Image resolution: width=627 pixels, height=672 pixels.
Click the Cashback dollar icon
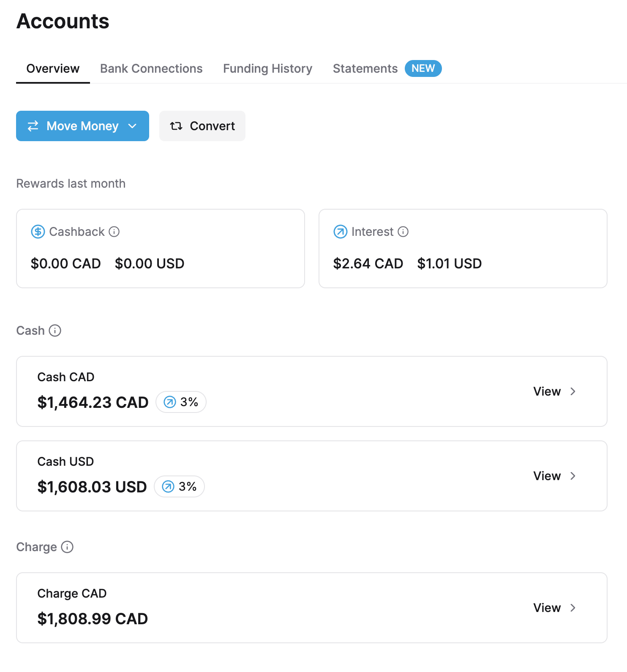click(x=38, y=232)
